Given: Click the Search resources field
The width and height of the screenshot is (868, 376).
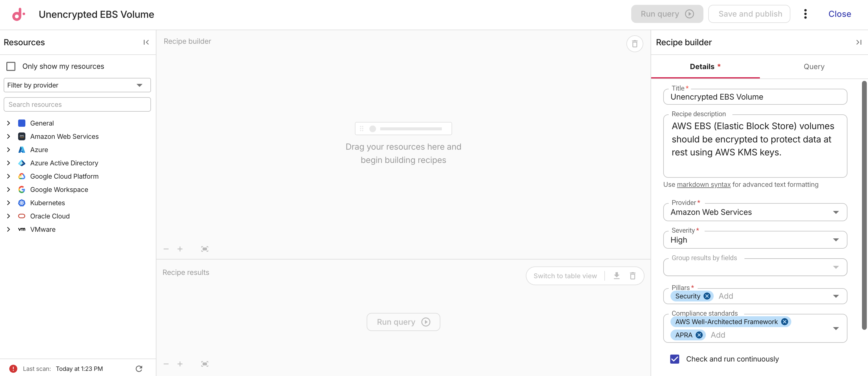Looking at the screenshot, I should coord(77,104).
